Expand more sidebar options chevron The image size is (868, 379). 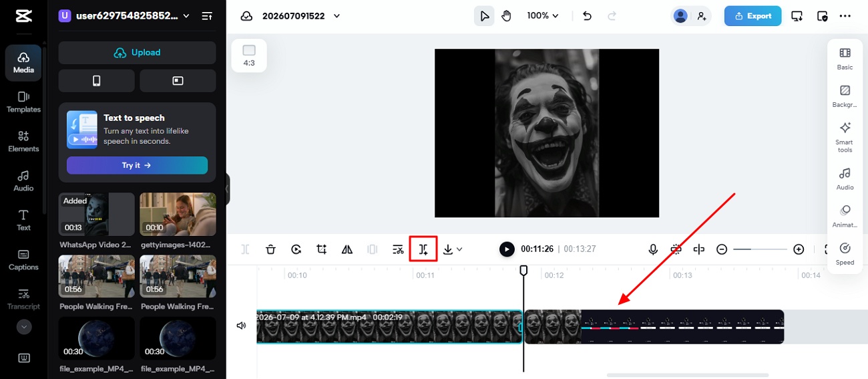[x=24, y=328]
